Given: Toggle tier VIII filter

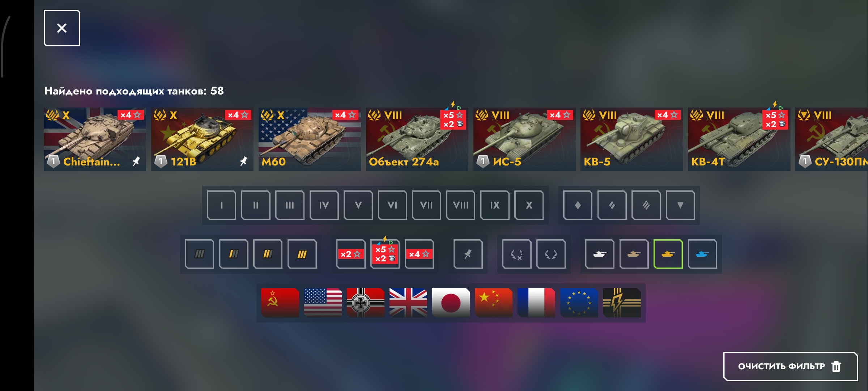Looking at the screenshot, I should click(460, 205).
